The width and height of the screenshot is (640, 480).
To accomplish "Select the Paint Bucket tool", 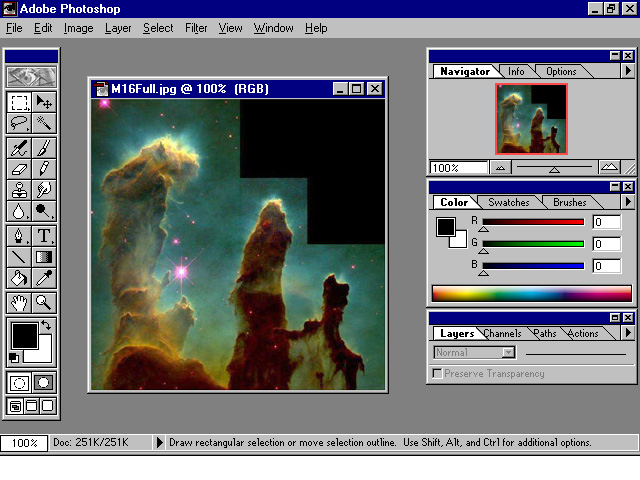I will [x=19, y=278].
